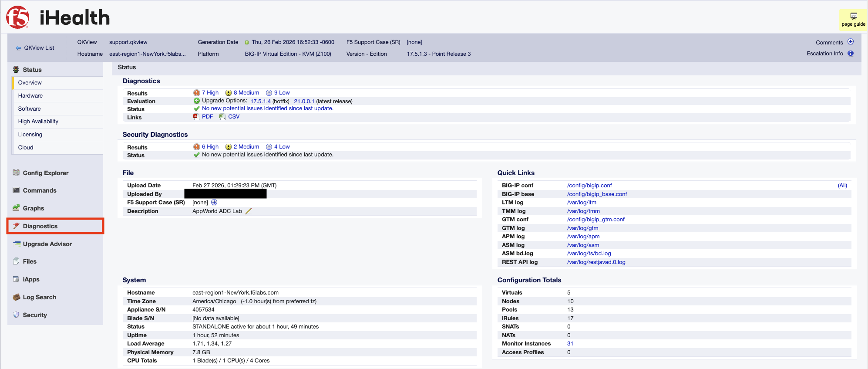This screenshot has width=868, height=369.
Task: Click the Files sidebar icon
Action: 16,261
